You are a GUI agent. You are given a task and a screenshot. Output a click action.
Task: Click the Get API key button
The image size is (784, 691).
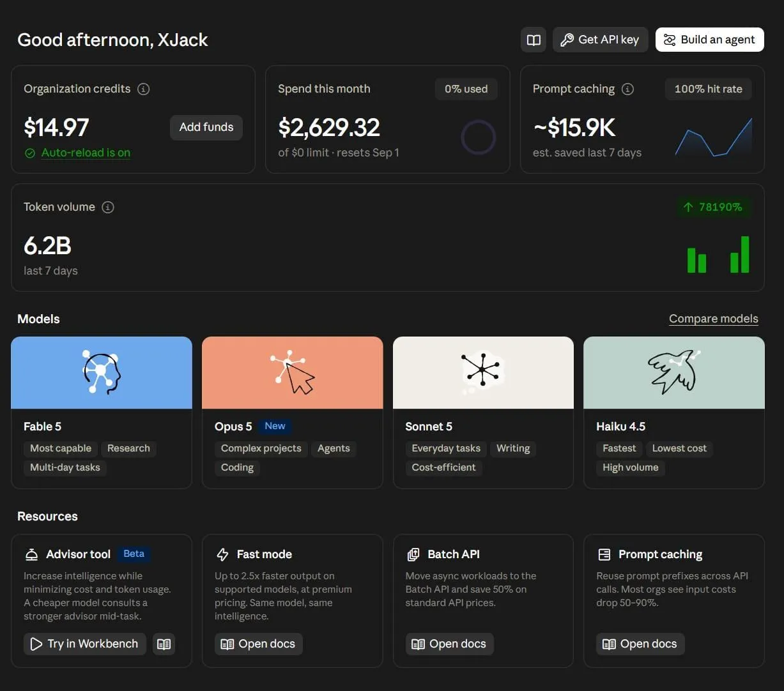coord(601,40)
